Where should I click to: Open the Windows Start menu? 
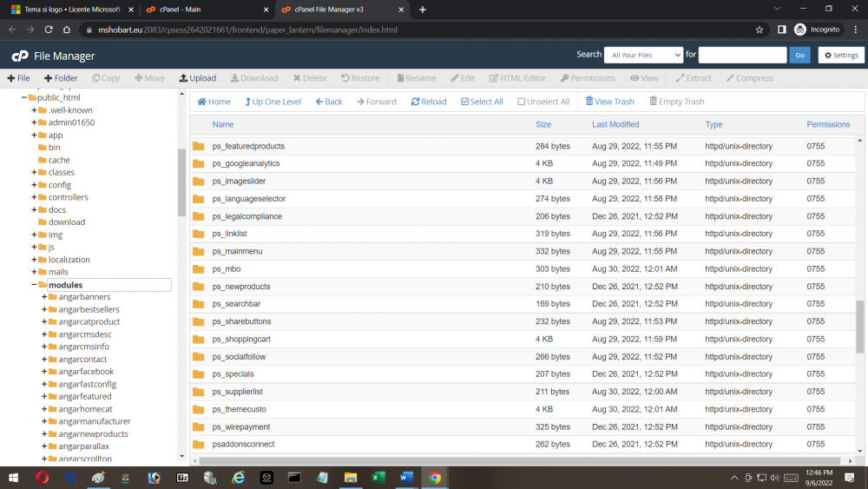click(13, 478)
